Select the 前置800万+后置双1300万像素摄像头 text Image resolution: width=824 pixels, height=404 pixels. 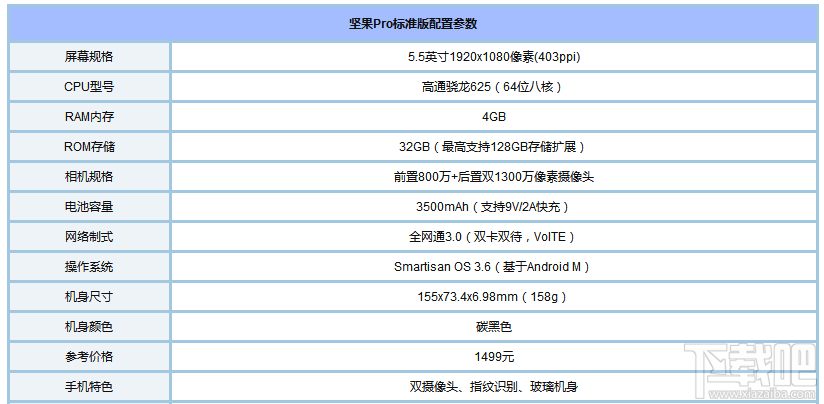(494, 177)
